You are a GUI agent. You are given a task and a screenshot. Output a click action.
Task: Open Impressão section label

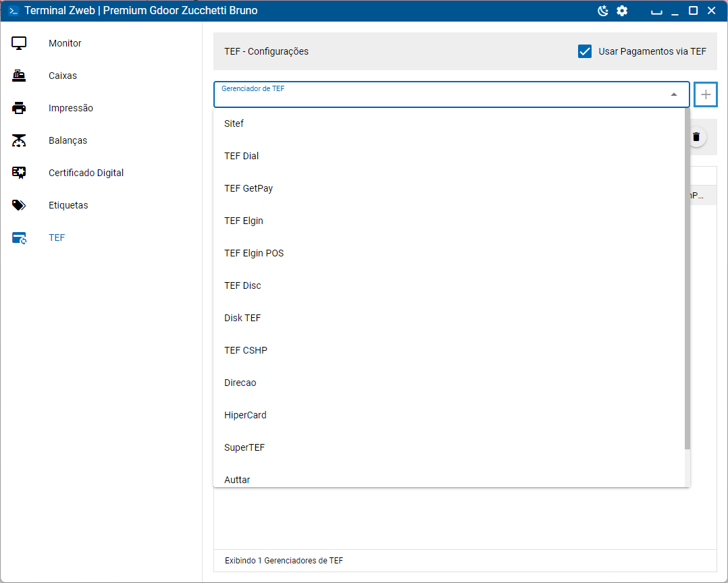[x=71, y=108]
